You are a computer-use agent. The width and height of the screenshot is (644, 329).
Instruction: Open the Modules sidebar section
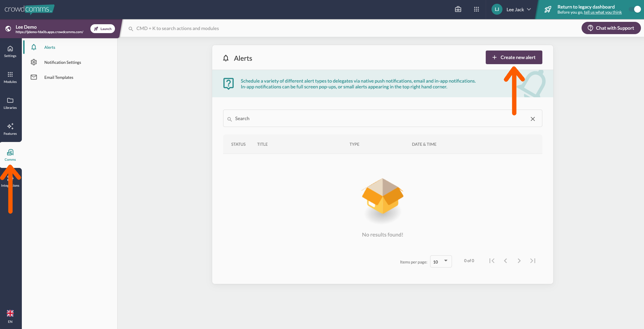tap(10, 77)
